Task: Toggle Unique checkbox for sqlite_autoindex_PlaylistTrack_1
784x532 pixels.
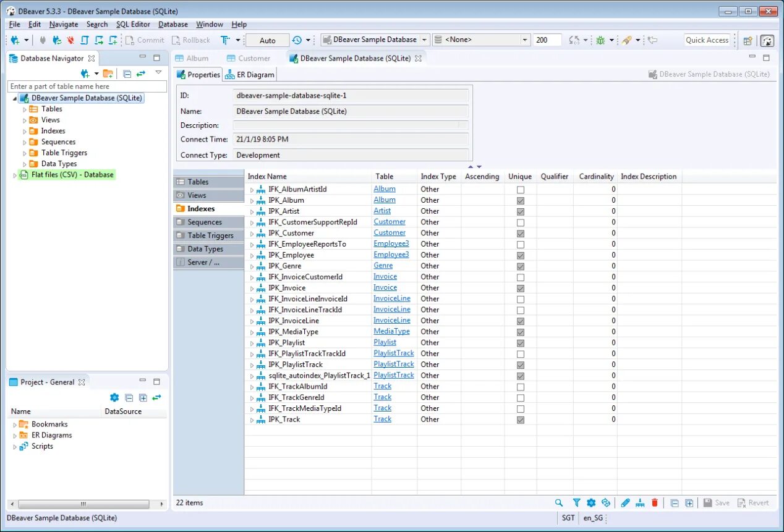Action: click(x=521, y=376)
